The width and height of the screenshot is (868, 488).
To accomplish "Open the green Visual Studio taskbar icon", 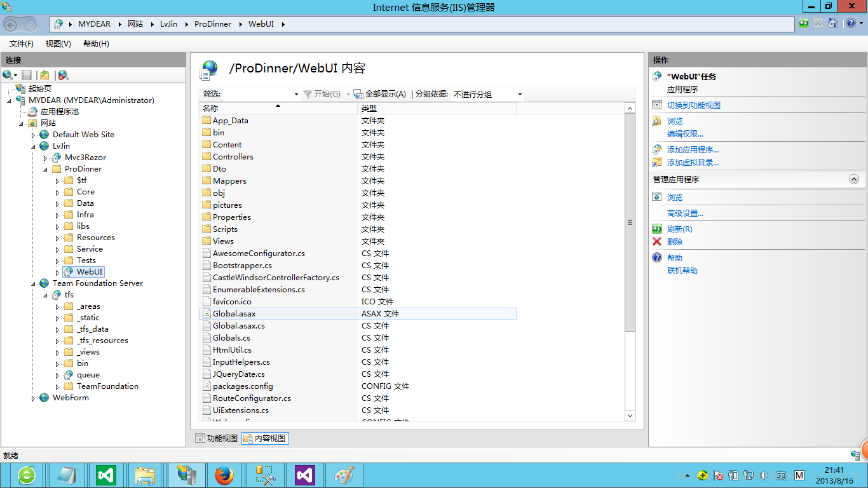I will (105, 475).
